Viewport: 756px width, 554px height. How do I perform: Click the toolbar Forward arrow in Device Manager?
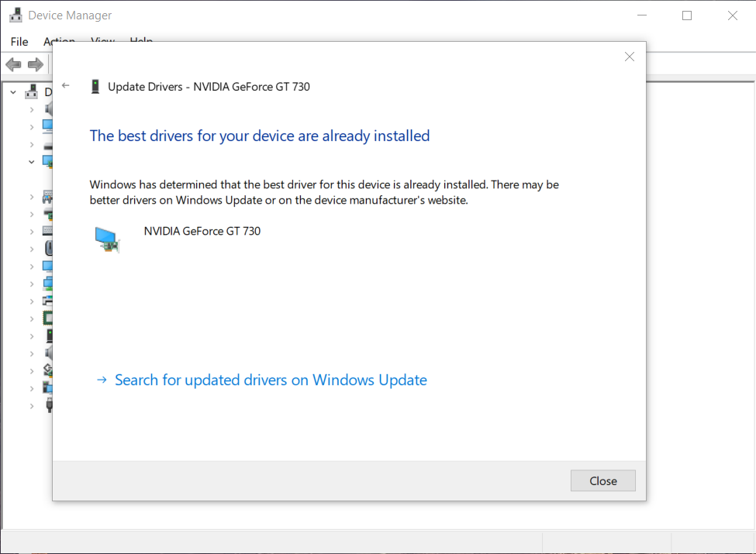tap(35, 64)
